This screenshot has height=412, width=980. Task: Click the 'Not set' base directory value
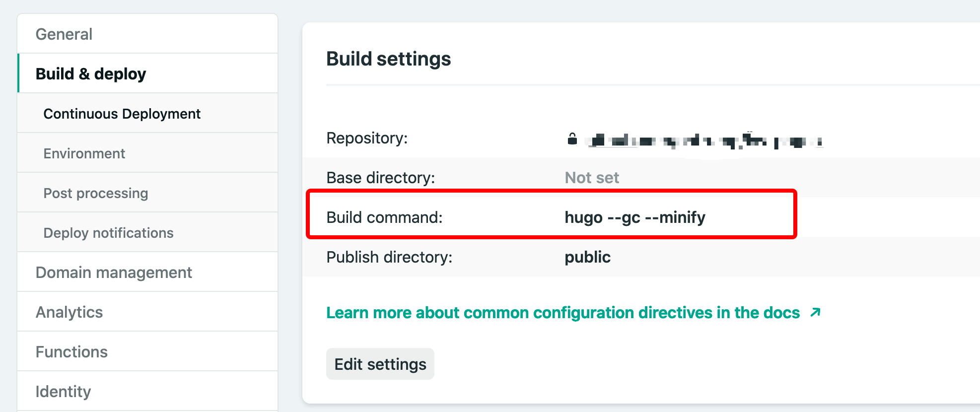pos(592,178)
